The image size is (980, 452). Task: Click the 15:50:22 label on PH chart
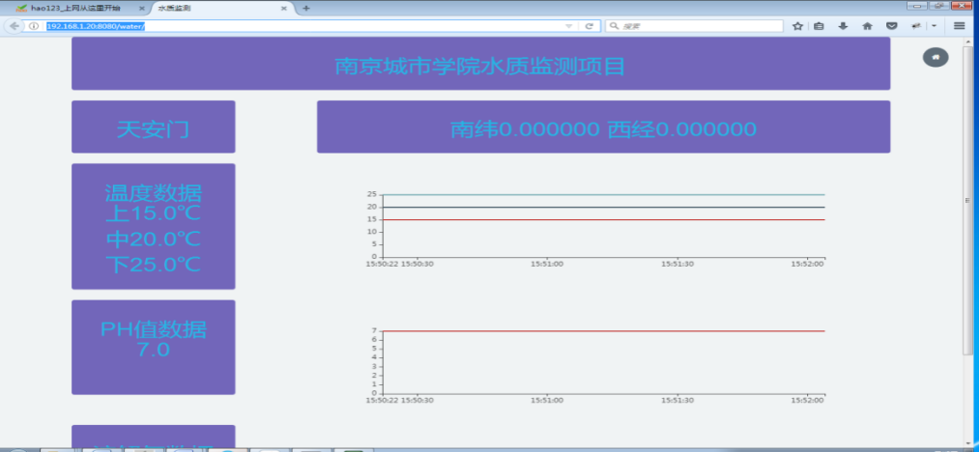[x=382, y=400]
